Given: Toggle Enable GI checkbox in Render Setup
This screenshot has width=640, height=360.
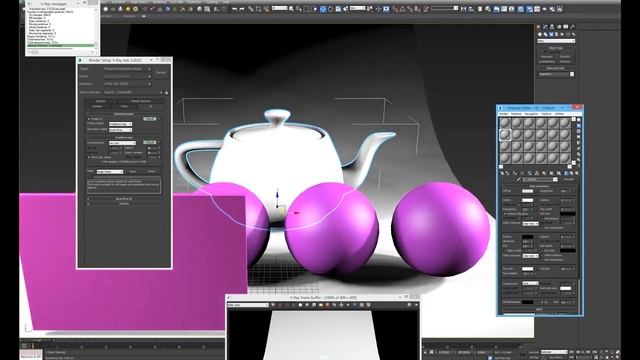Looking at the screenshot, I should point(89,119).
